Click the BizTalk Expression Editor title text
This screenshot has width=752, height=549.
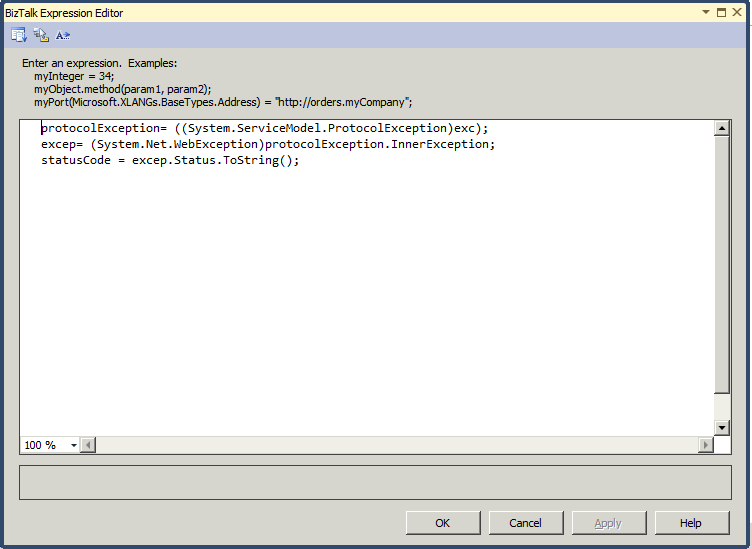pos(64,13)
